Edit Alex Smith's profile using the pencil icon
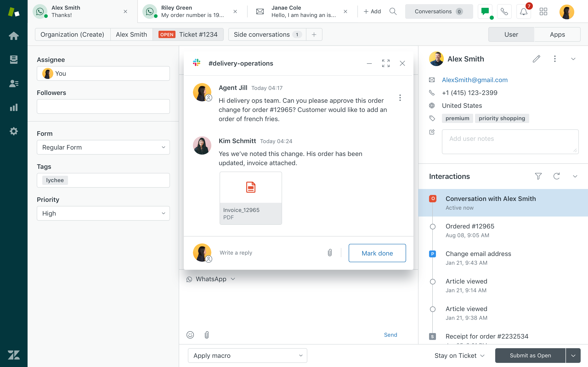588x367 pixels. click(537, 58)
